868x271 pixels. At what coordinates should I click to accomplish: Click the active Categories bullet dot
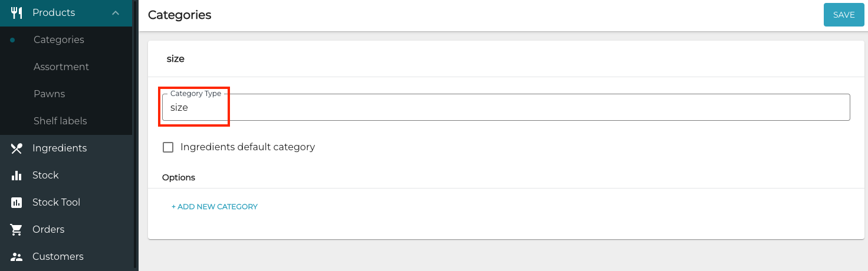point(13,40)
